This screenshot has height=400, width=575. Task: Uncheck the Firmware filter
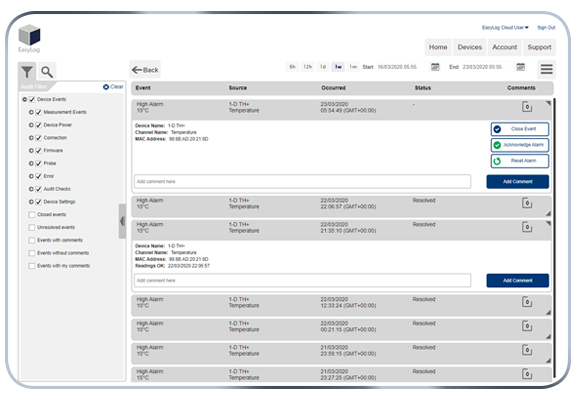(x=39, y=151)
